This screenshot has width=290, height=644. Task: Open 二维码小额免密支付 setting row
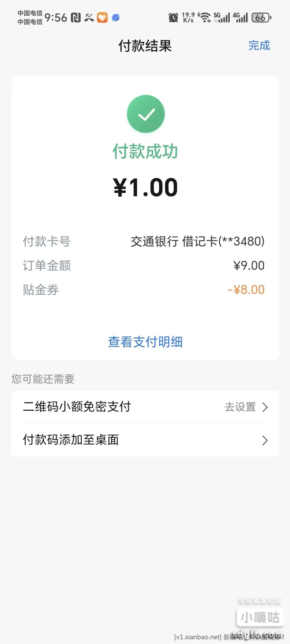click(x=77, y=407)
